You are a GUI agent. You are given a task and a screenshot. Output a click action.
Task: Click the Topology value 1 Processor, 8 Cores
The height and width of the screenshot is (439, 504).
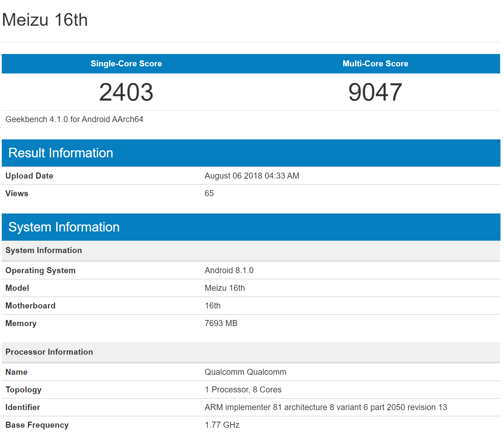[243, 390]
